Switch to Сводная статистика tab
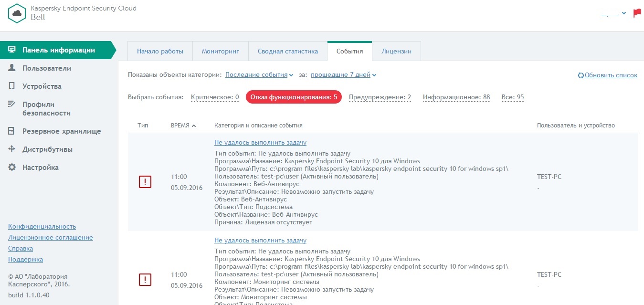Screen dimensions: 644x305 click(288, 52)
